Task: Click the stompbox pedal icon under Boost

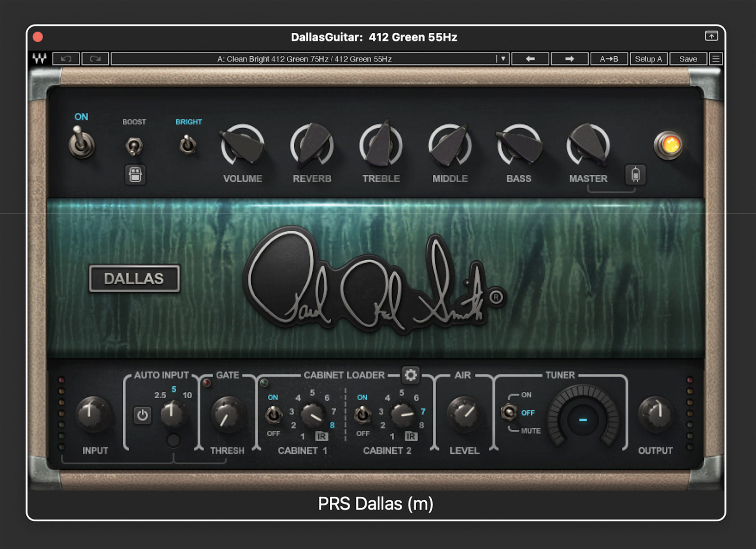Action: (135, 174)
